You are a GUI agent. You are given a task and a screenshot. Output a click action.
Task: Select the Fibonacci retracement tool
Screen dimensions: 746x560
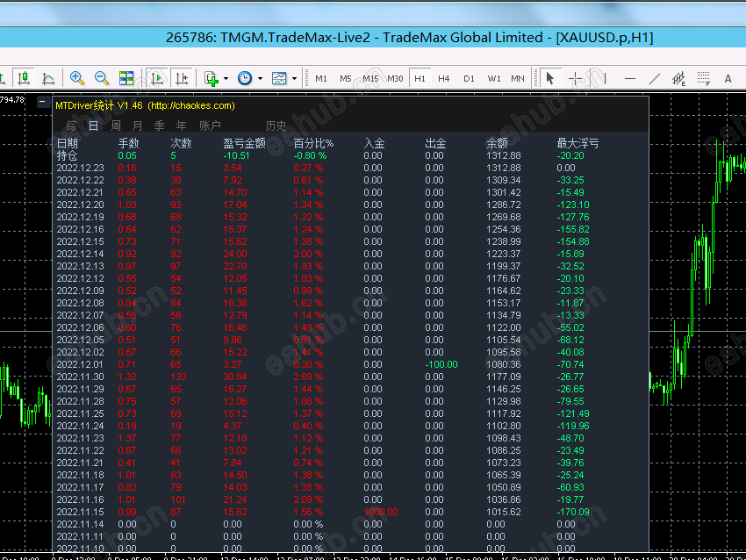coord(704,78)
